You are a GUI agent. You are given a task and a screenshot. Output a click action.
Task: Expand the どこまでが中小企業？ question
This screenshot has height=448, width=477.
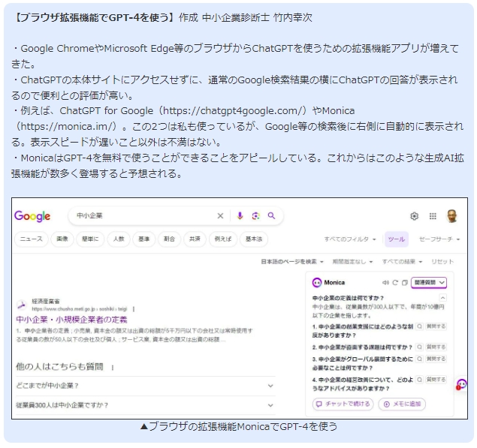tap(146, 386)
